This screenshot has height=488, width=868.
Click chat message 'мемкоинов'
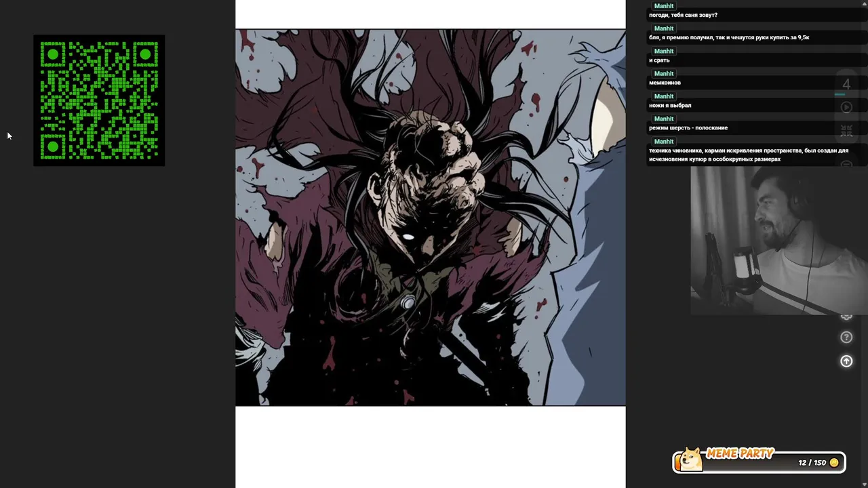tap(665, 83)
